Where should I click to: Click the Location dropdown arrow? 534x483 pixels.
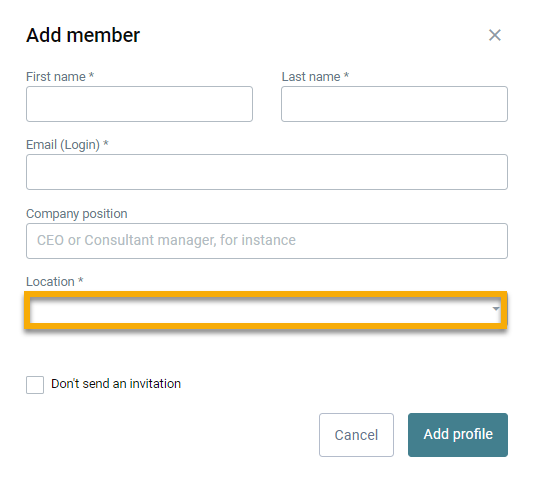pos(496,309)
